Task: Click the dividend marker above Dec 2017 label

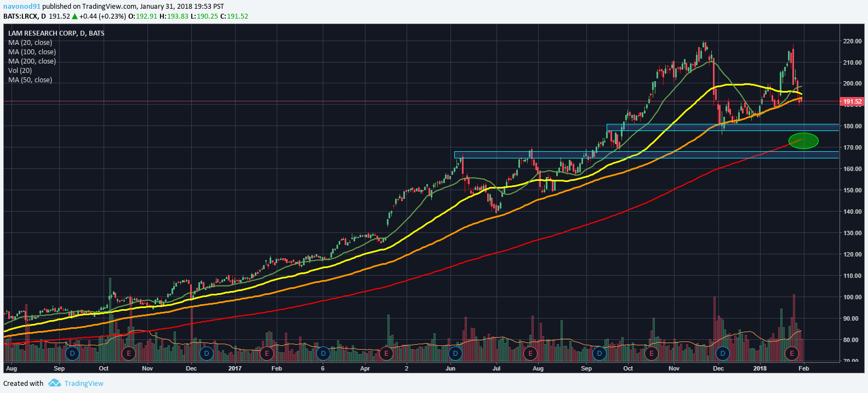Action: tap(723, 354)
